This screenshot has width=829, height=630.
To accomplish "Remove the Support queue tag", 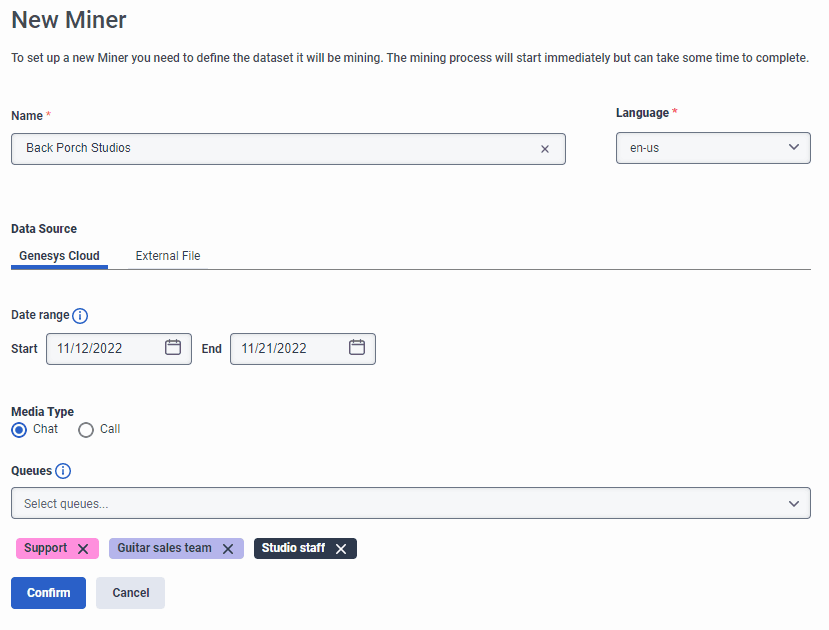I will click(x=85, y=548).
